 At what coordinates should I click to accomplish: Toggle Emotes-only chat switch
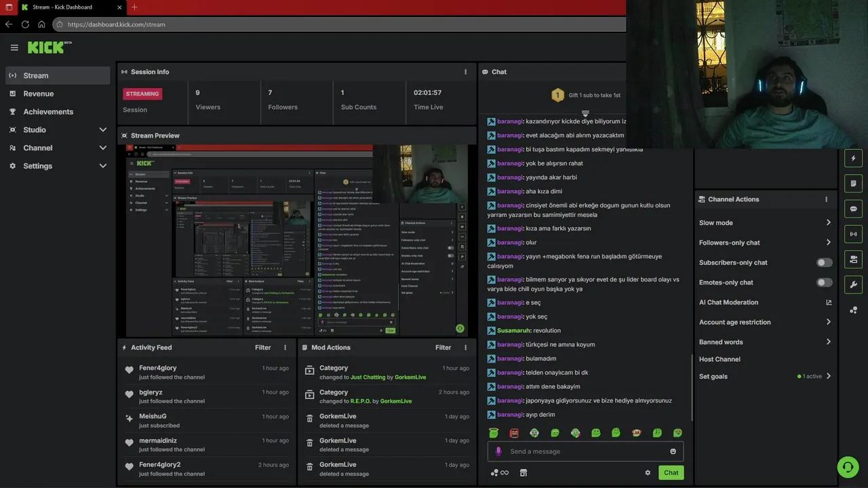click(x=825, y=283)
